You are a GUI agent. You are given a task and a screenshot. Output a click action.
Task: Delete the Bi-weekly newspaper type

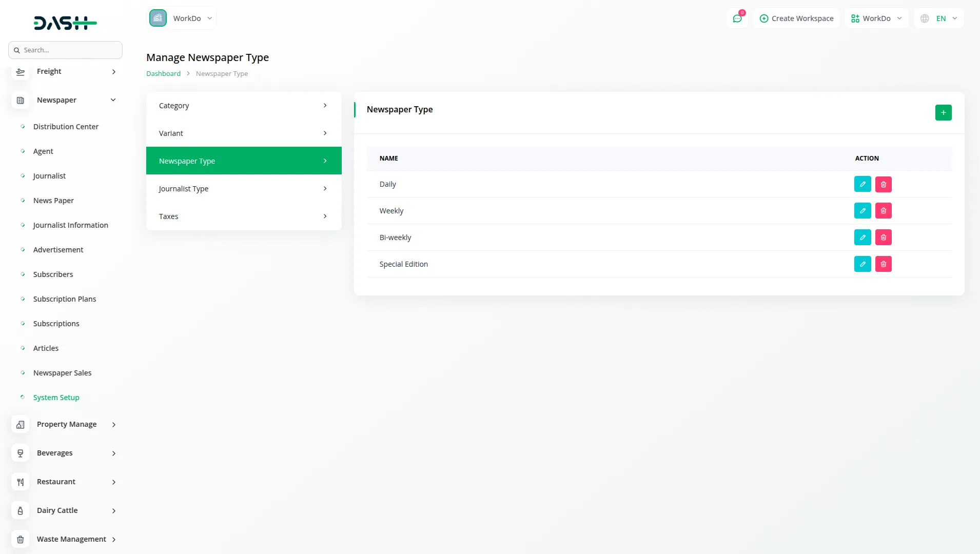click(x=883, y=237)
